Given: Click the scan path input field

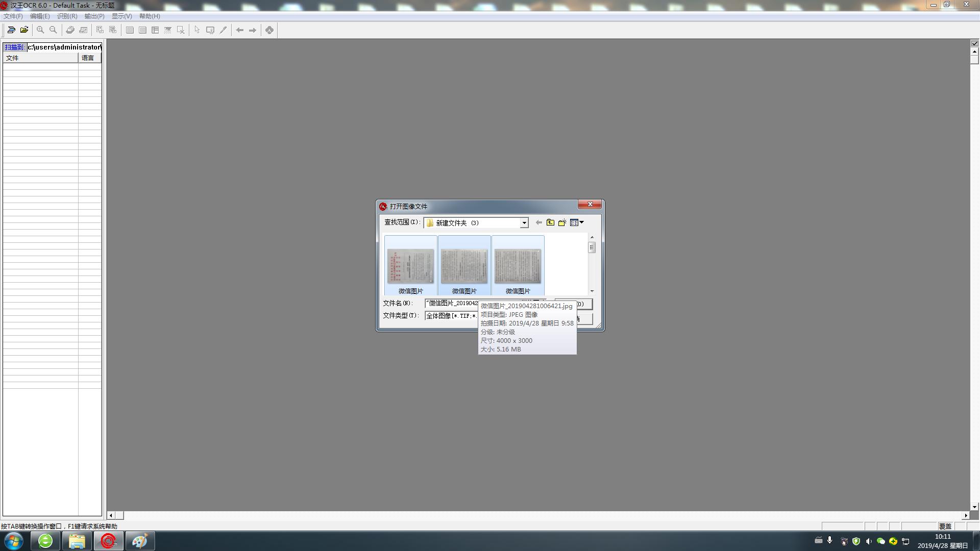Looking at the screenshot, I should [64, 47].
